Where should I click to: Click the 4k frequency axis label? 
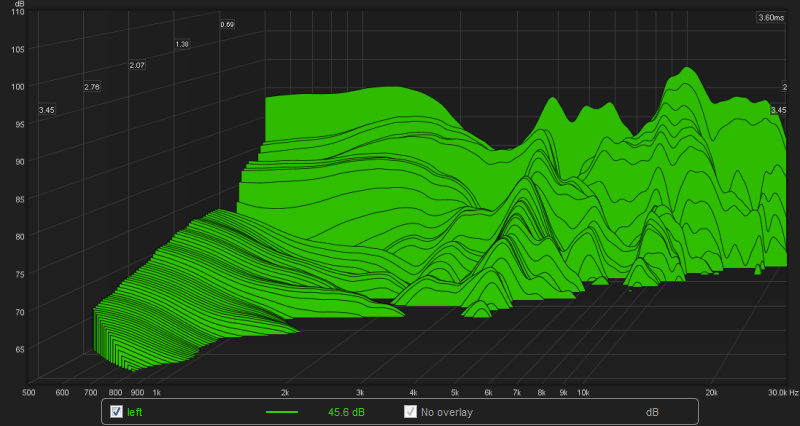(x=413, y=393)
